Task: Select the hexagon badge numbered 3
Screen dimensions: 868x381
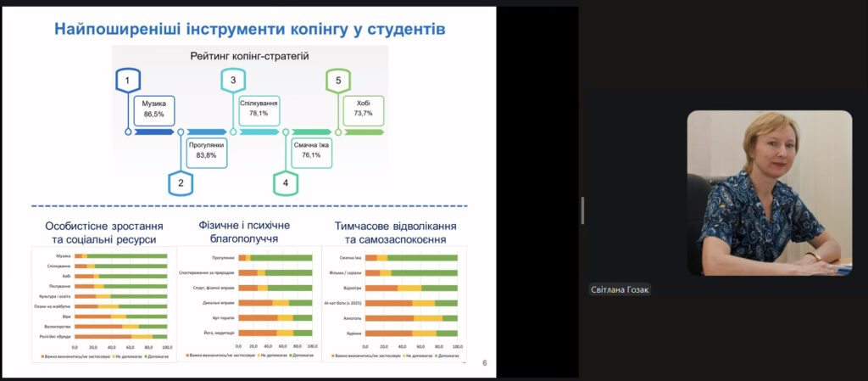Action: [x=233, y=81]
